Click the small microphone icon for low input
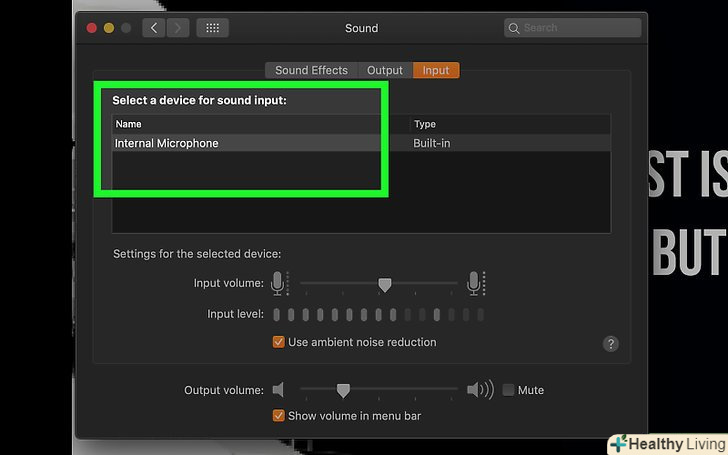The image size is (728, 455). 278,283
